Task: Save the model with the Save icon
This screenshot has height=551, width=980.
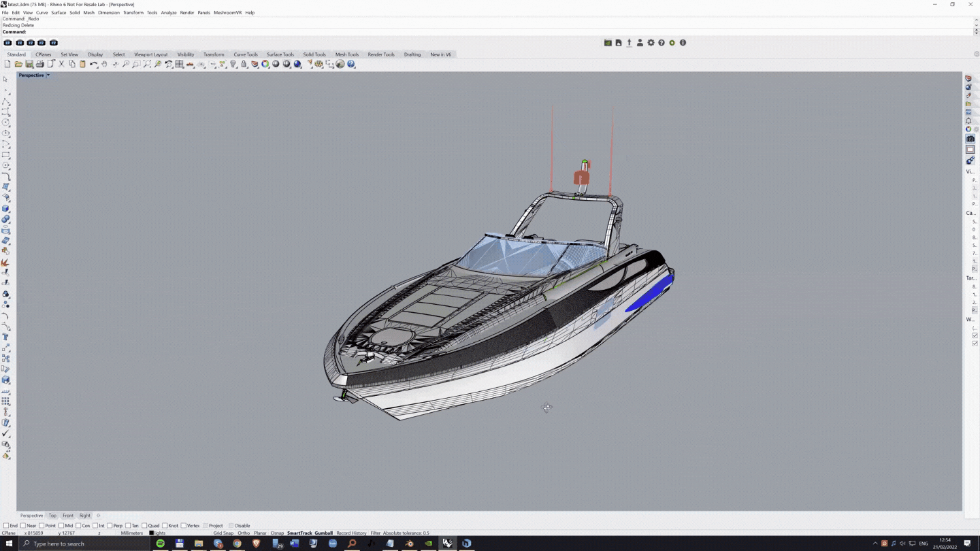Action: coord(29,64)
